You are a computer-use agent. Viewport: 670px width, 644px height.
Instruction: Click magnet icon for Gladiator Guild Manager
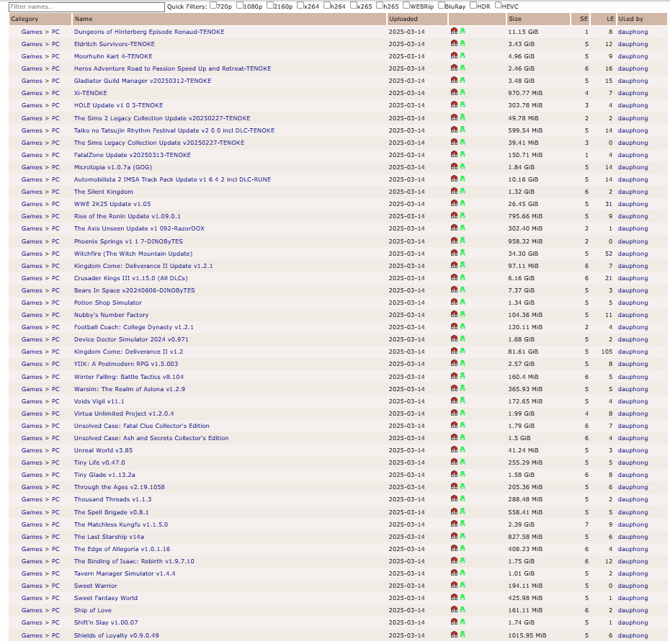coord(454,81)
